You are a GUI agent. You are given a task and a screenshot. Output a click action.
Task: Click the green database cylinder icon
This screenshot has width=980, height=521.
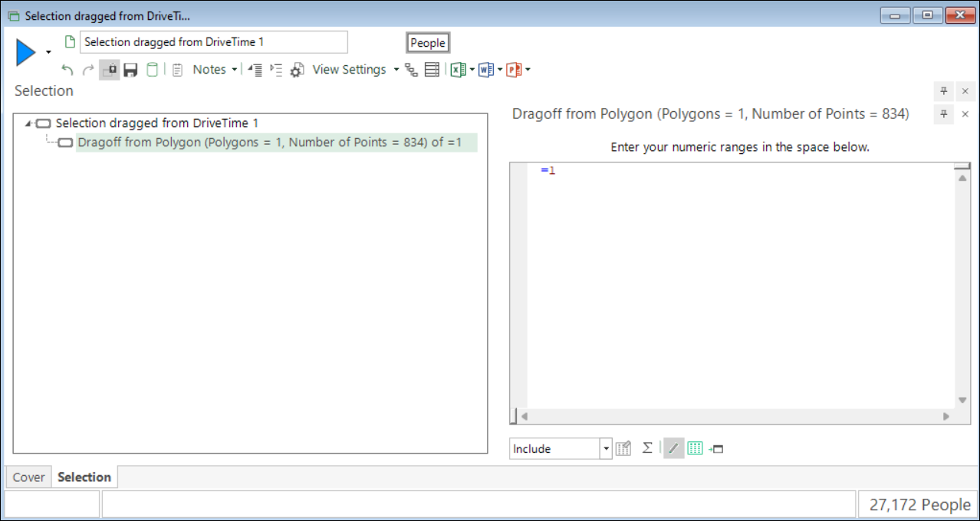[152, 70]
